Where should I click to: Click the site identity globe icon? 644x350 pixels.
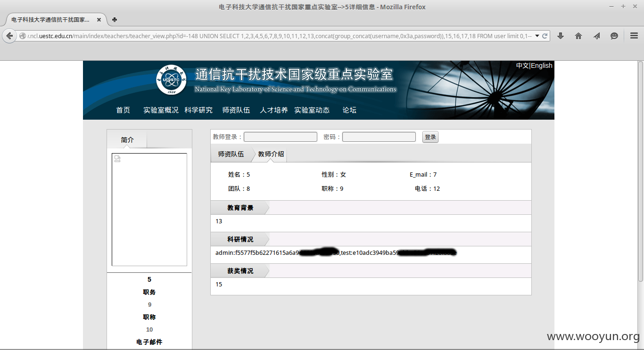coord(22,36)
